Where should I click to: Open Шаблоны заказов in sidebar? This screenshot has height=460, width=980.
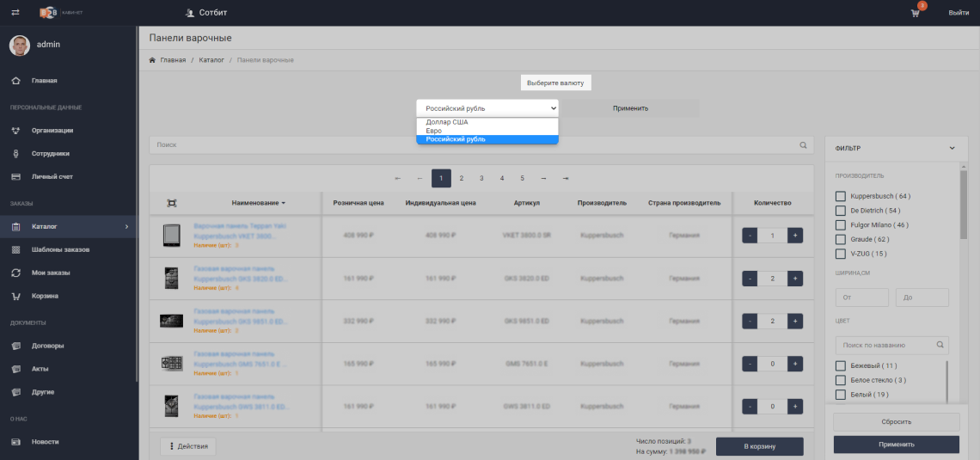pos(60,250)
